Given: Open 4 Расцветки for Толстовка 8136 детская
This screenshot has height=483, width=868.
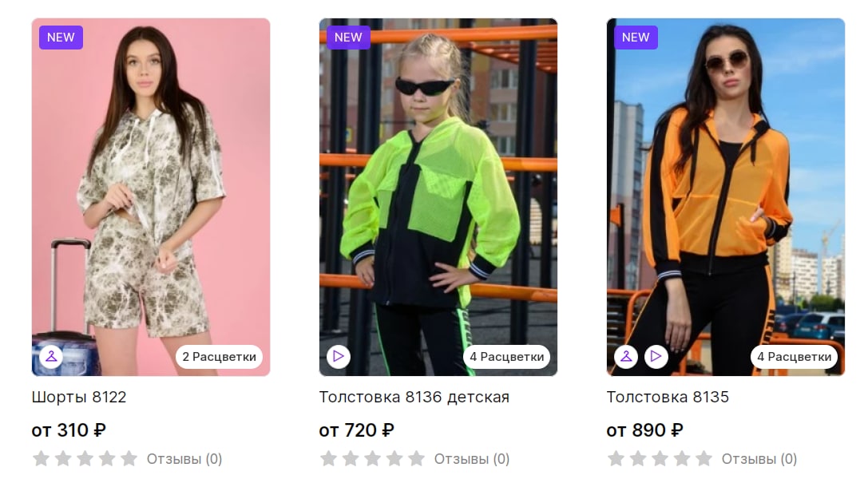Looking at the screenshot, I should (x=506, y=357).
